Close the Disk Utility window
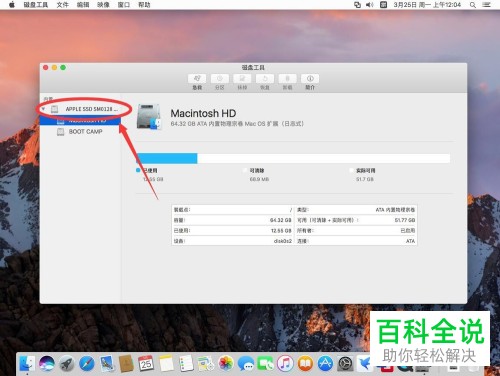This screenshot has height=376, width=500. point(46,68)
